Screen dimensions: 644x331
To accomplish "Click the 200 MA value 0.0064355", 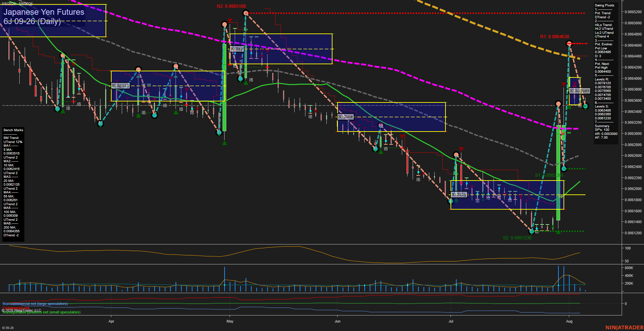I will point(11,231).
